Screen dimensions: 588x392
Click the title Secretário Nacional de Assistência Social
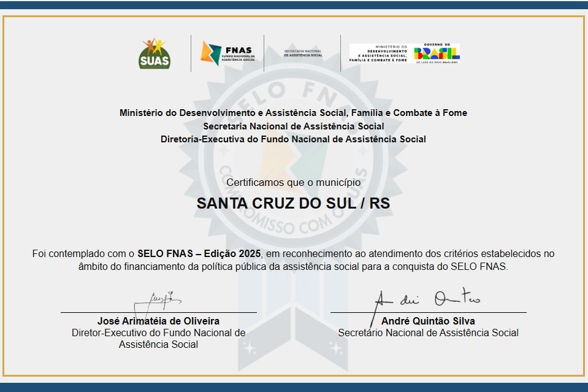click(428, 332)
